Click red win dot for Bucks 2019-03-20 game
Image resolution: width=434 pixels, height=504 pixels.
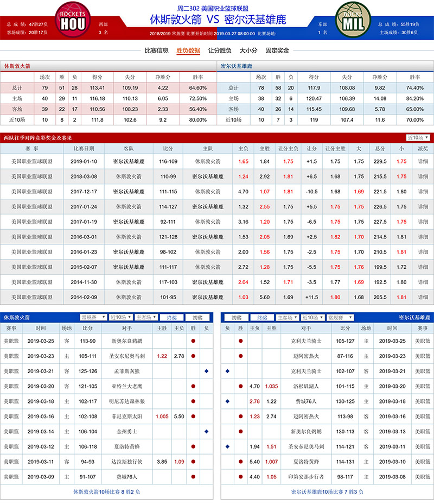[x=241, y=386]
